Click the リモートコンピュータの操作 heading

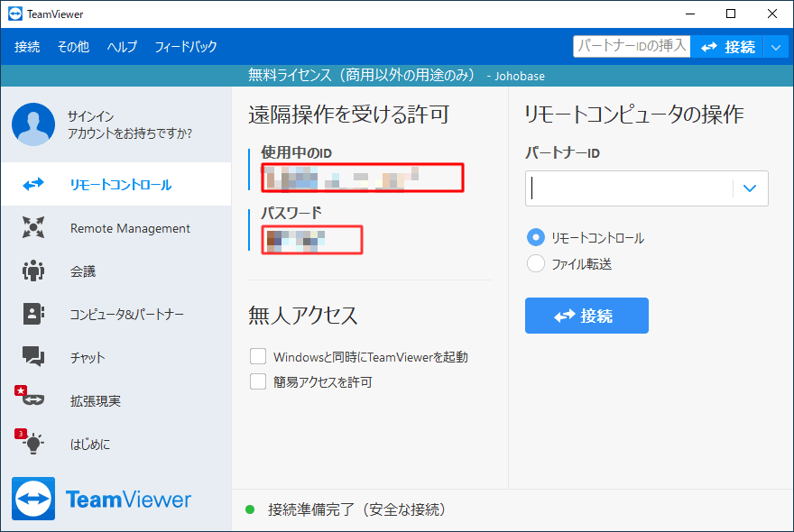pyautogui.click(x=633, y=115)
